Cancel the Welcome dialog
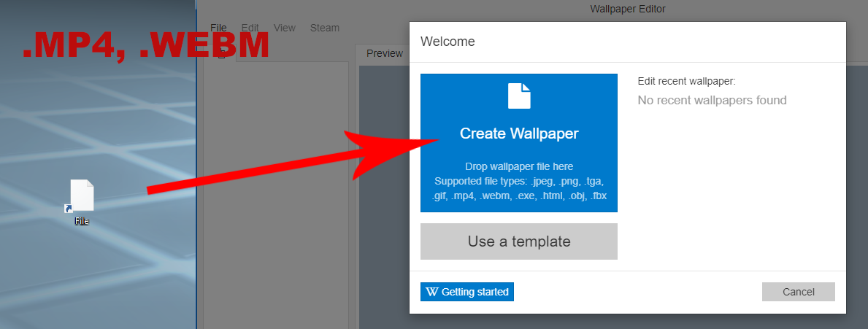 pyautogui.click(x=798, y=292)
